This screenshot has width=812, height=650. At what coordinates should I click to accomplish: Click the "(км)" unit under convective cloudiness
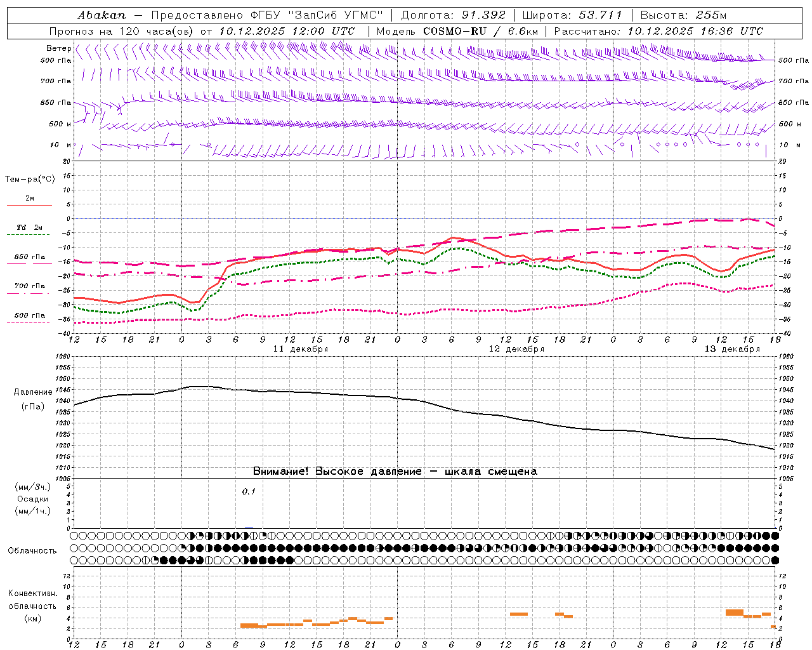pyautogui.click(x=32, y=618)
